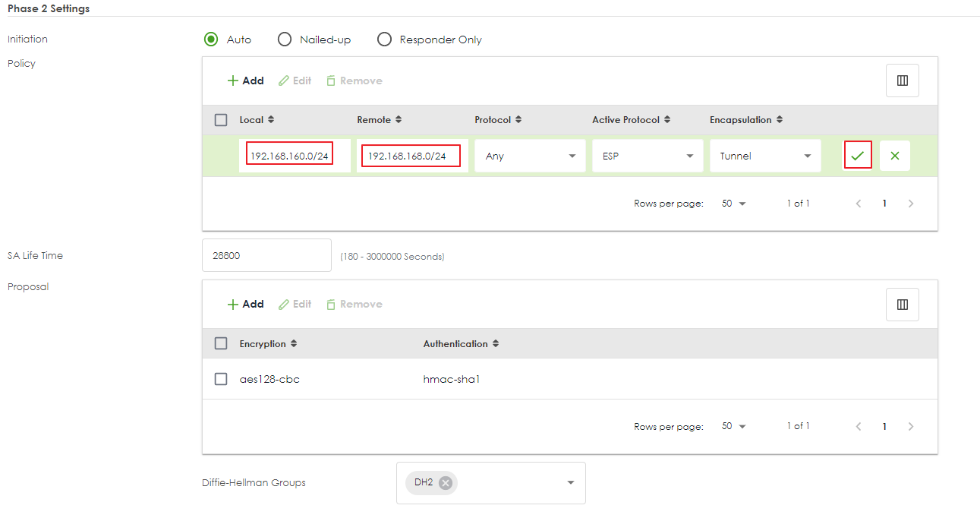Cancel policy row edit with X icon
The image size is (980, 518).
pyautogui.click(x=894, y=156)
